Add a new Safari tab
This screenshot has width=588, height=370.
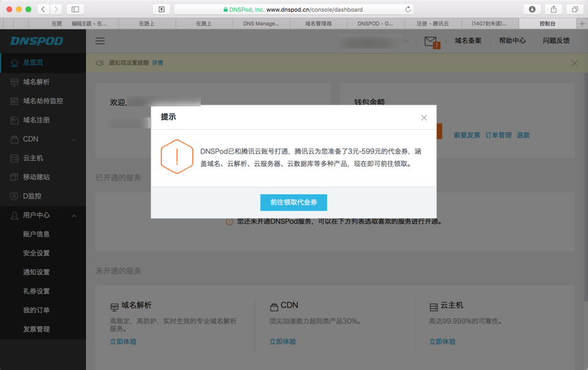pos(582,23)
